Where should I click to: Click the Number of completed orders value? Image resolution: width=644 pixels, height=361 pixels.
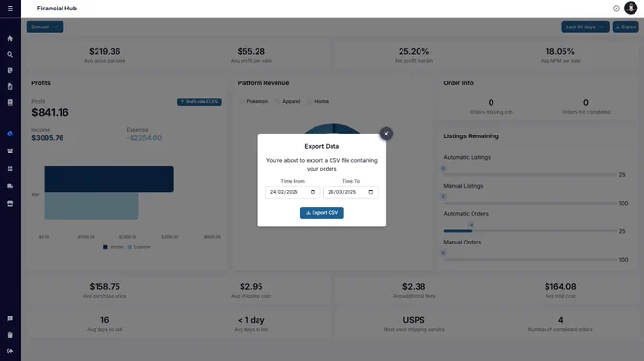(561, 320)
